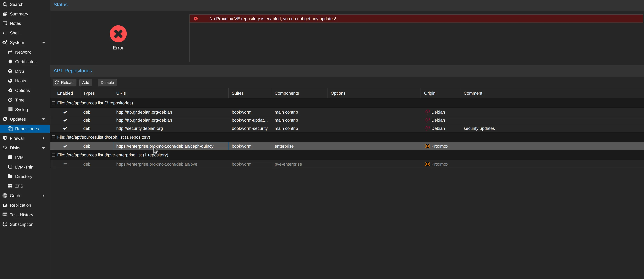Select the ZFS icon under Disks
The image size is (644, 279).
[10, 186]
